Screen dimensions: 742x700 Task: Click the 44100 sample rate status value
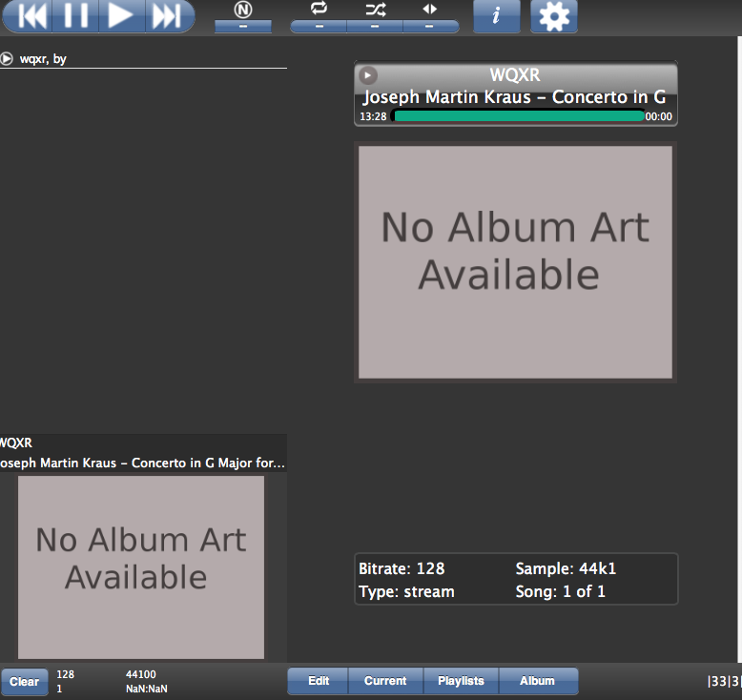pyautogui.click(x=141, y=674)
